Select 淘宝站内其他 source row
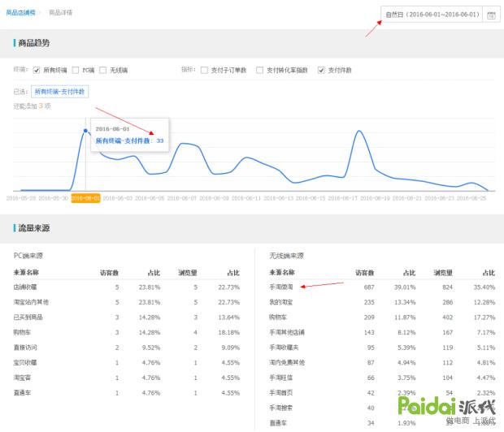The width and height of the screenshot is (504, 432). click(127, 302)
